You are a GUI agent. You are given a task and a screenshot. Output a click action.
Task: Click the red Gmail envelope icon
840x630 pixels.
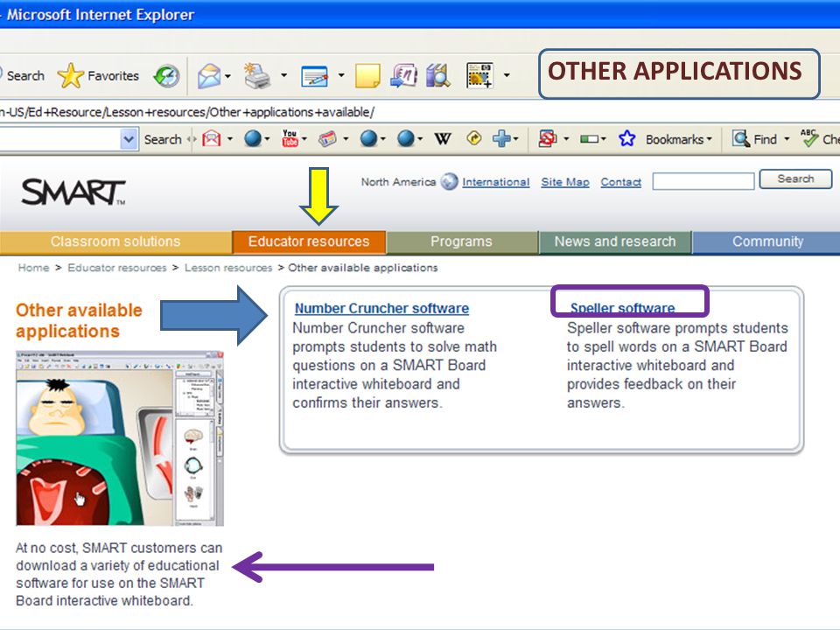pyautogui.click(x=211, y=139)
